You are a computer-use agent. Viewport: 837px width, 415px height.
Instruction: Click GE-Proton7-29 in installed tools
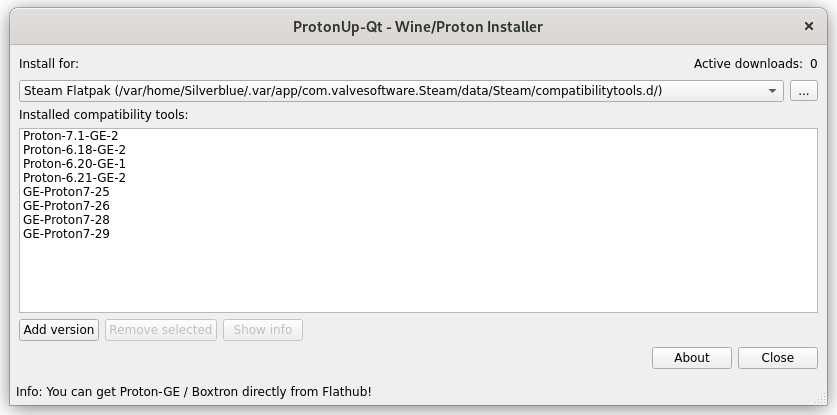(66, 233)
